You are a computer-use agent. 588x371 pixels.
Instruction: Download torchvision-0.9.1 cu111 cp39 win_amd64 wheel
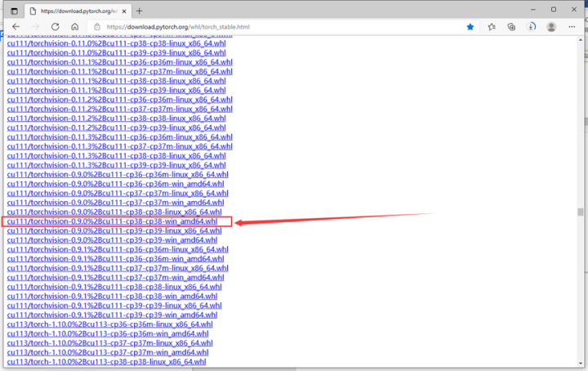coord(112,315)
